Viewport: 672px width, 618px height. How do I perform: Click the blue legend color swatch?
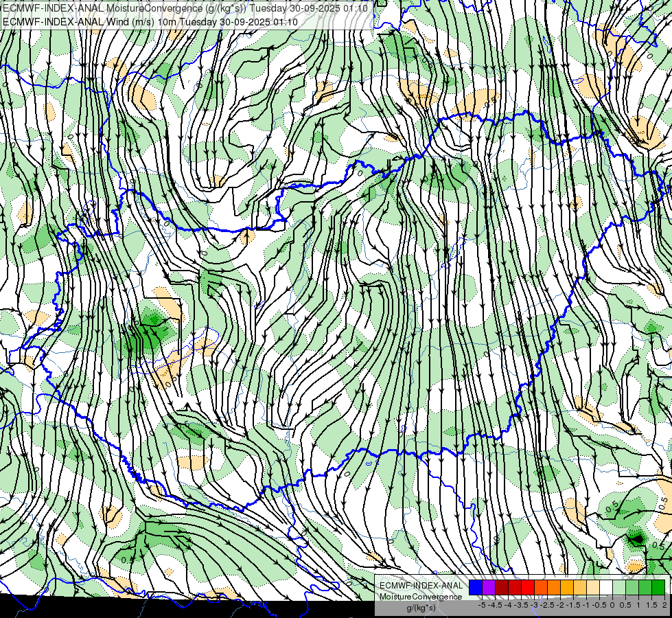(476, 587)
